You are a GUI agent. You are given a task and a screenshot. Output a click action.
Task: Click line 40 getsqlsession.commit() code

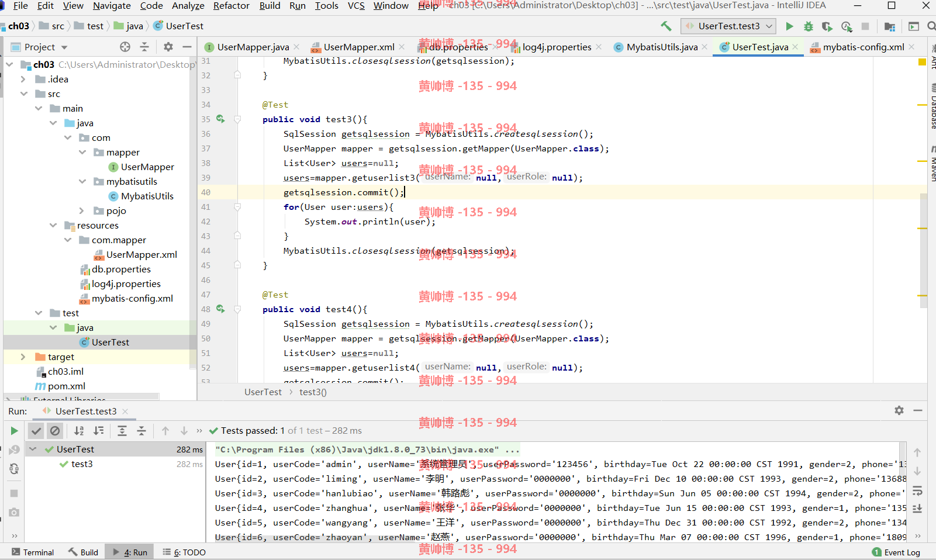tap(343, 192)
